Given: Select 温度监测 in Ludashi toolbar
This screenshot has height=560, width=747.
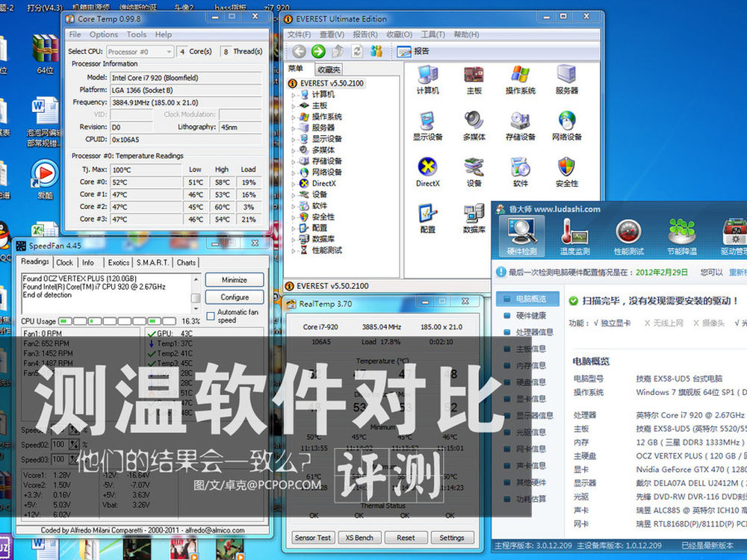Looking at the screenshot, I should pyautogui.click(x=575, y=236).
